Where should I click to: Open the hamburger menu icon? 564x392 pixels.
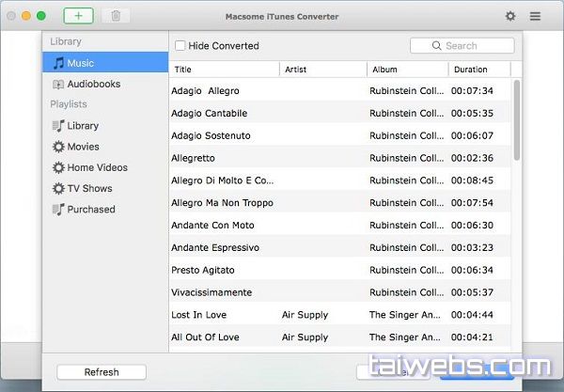click(x=535, y=16)
